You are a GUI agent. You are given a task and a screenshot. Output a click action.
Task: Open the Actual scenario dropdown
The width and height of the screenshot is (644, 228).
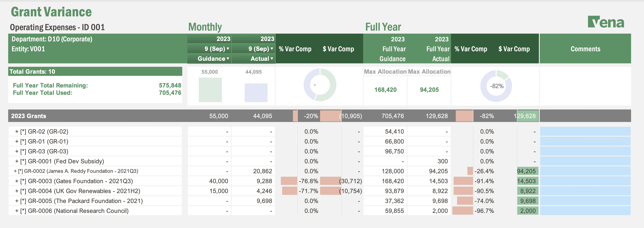[272, 58]
